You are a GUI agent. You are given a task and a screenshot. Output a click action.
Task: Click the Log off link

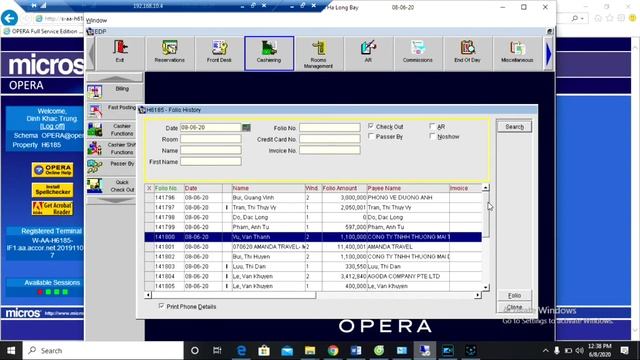(52, 127)
